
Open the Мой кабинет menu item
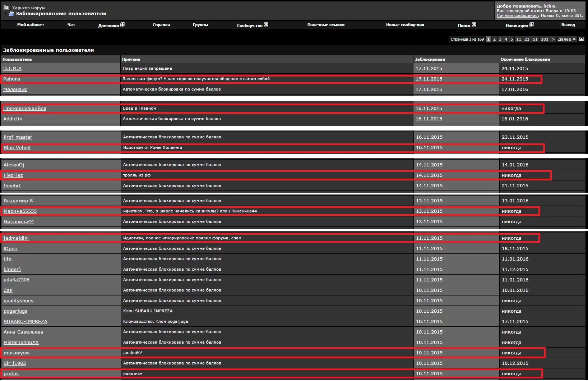pos(31,25)
